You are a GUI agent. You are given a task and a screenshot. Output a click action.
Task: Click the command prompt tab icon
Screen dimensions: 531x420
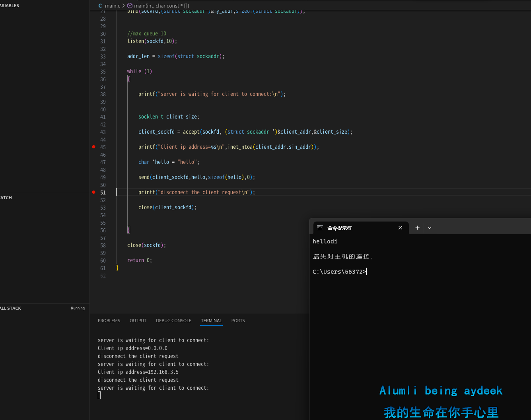320,228
